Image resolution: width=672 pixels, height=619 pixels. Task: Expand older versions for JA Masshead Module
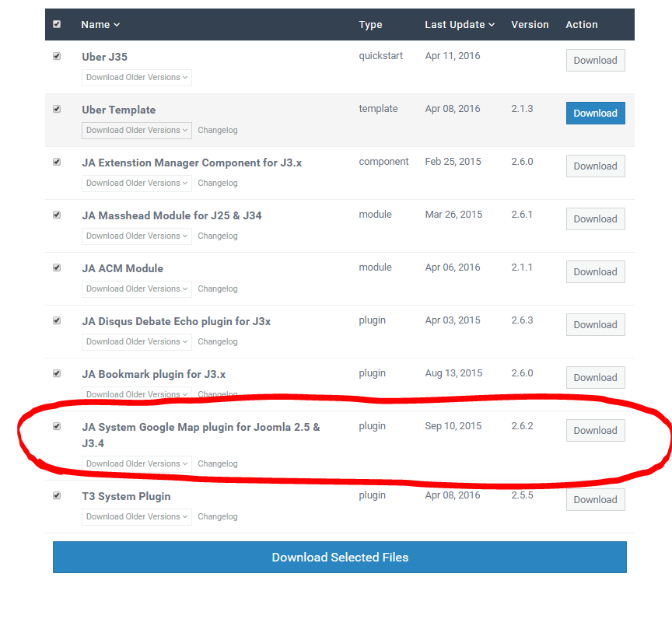click(136, 236)
